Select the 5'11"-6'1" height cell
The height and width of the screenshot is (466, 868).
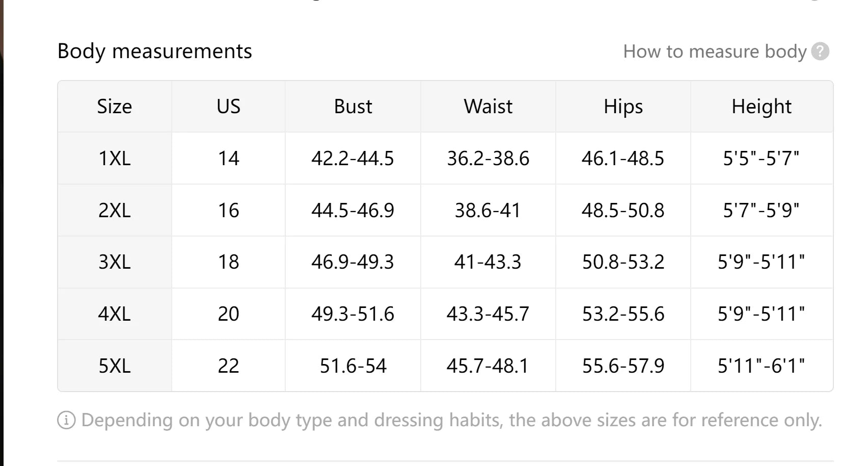pos(762,366)
